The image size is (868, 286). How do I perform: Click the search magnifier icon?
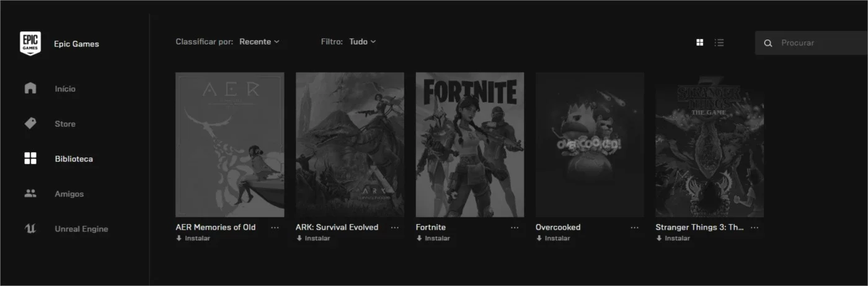pos(768,43)
